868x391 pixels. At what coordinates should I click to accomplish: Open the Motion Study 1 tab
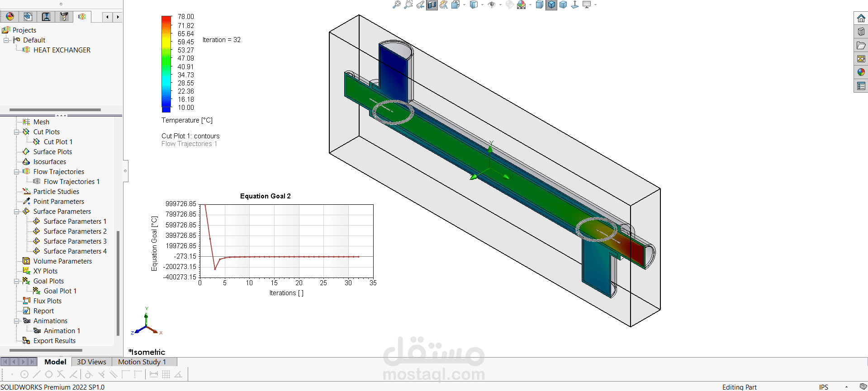coord(142,362)
